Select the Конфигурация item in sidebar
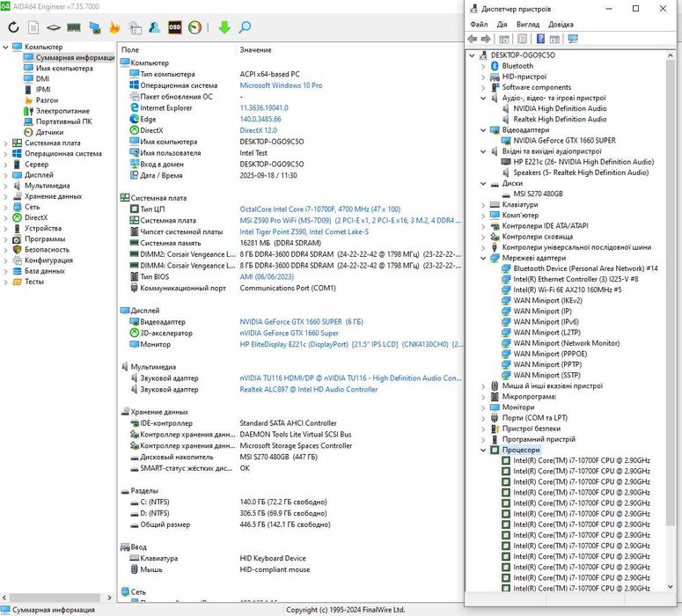Screen dimensions: 682x616 click(x=48, y=260)
